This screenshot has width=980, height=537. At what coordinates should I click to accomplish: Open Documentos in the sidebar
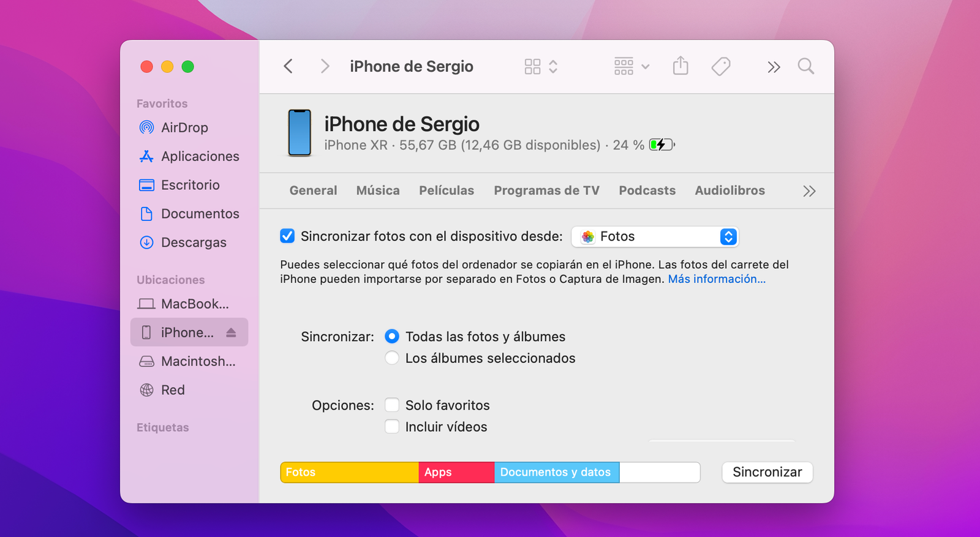[200, 214]
